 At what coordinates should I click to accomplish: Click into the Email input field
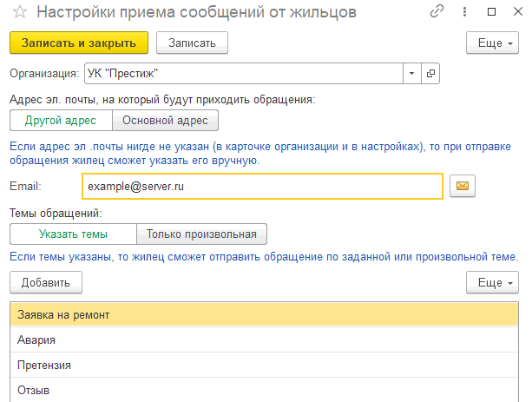(262, 186)
